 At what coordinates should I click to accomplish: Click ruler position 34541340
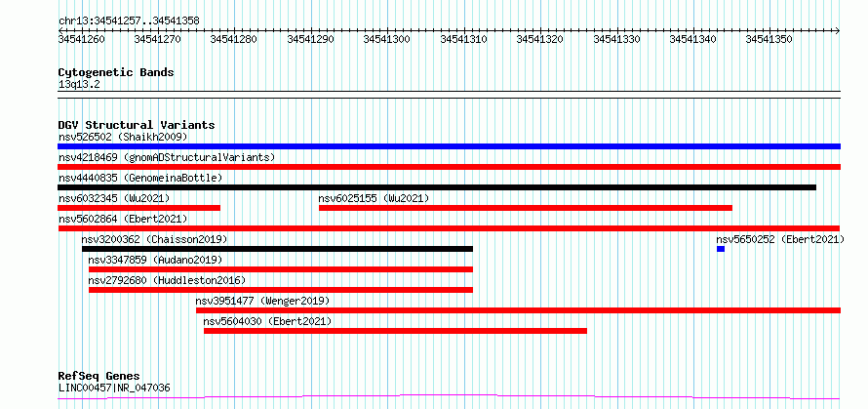[694, 39]
